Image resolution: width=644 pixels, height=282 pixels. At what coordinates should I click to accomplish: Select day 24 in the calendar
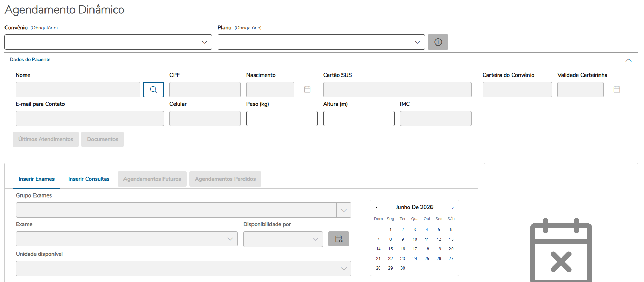(415, 259)
